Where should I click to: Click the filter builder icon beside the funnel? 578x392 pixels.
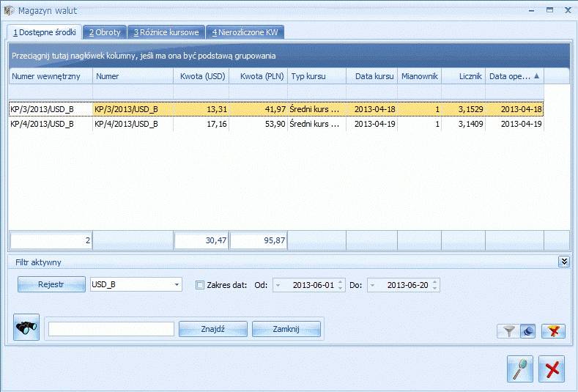tap(527, 331)
